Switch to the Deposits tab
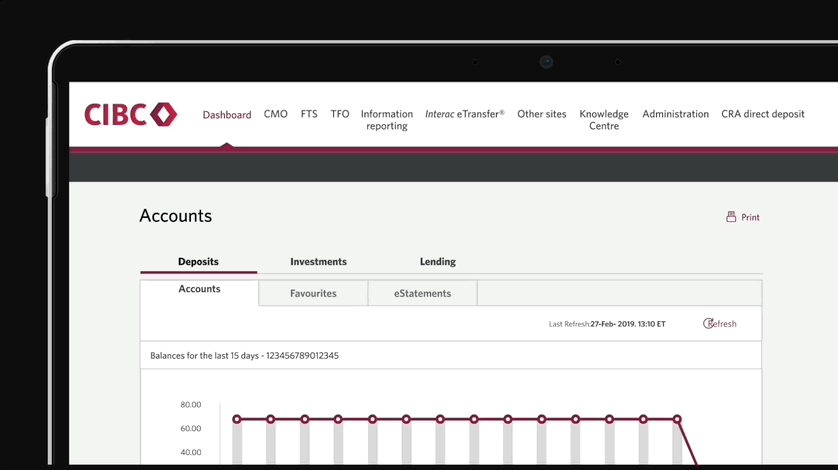838x470 pixels. pos(198,261)
